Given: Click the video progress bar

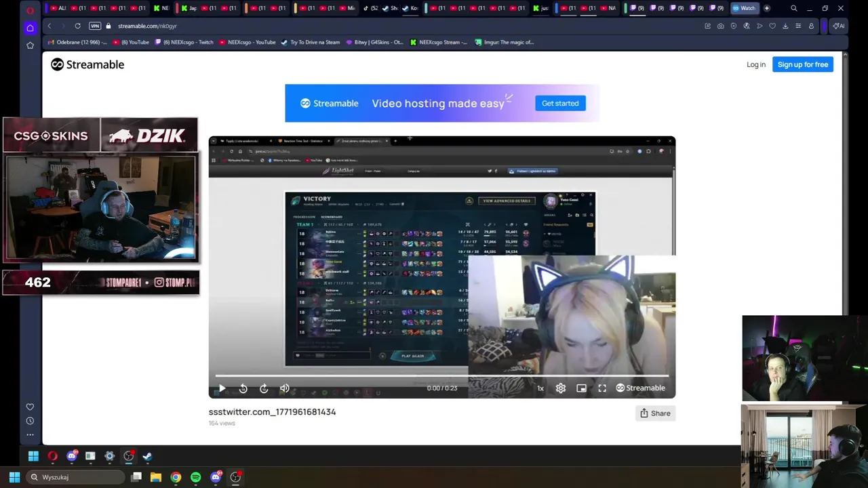Looking at the screenshot, I should (442, 375).
